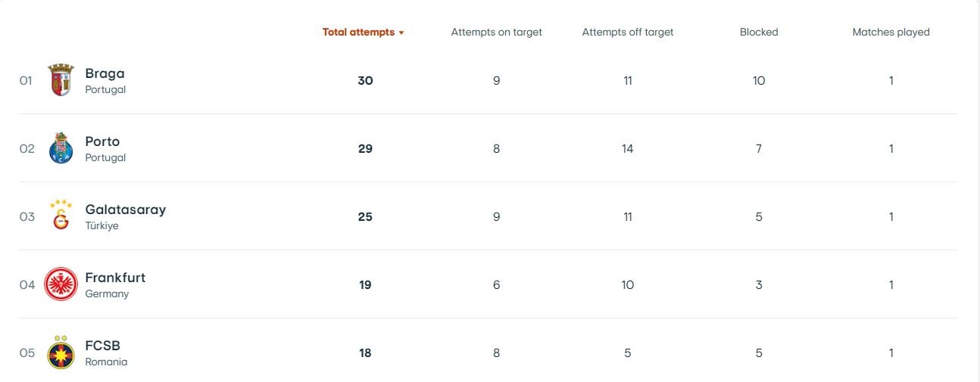Toggle sort arrow next to Total attempts
This screenshot has height=382, width=980.
pos(401,33)
